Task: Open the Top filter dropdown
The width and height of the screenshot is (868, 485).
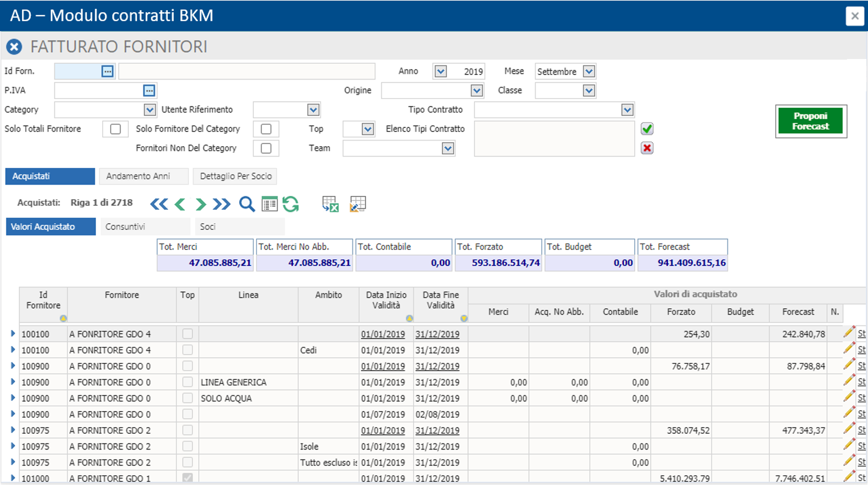Action: (x=367, y=129)
